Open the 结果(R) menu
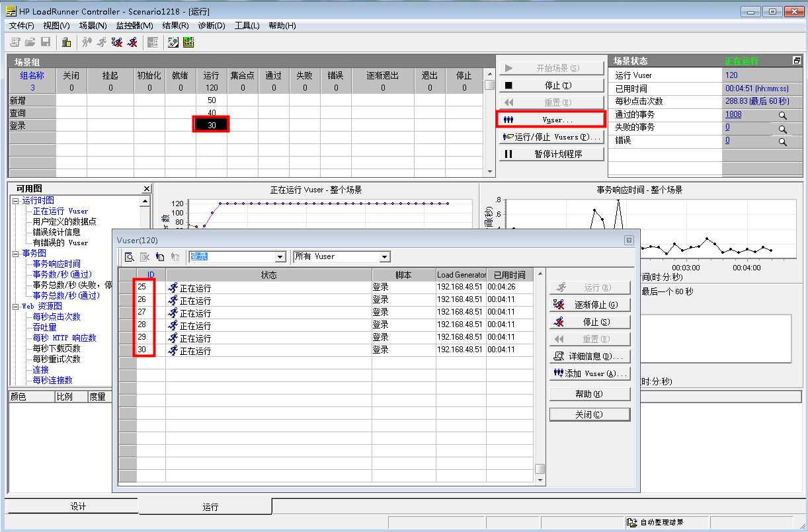The image size is (808, 532). coord(176,26)
